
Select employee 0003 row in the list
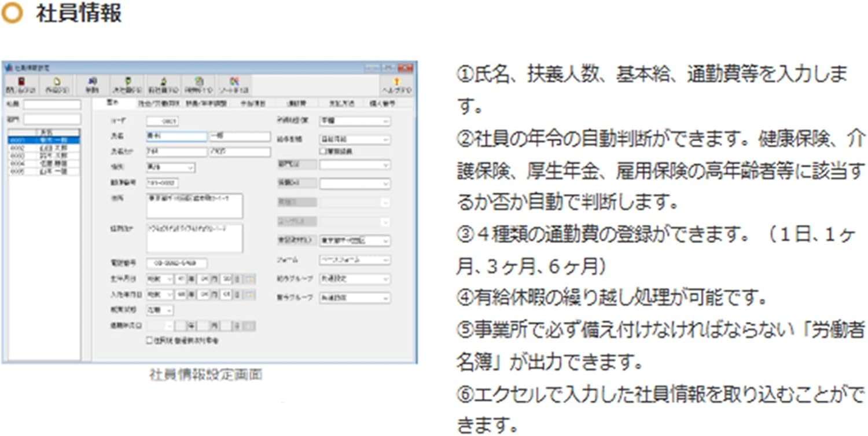(x=44, y=156)
